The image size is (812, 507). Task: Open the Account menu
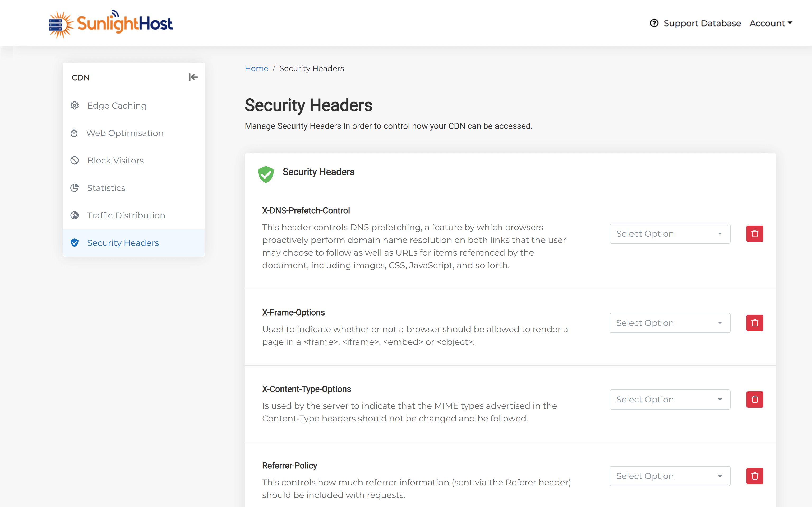tap(771, 23)
